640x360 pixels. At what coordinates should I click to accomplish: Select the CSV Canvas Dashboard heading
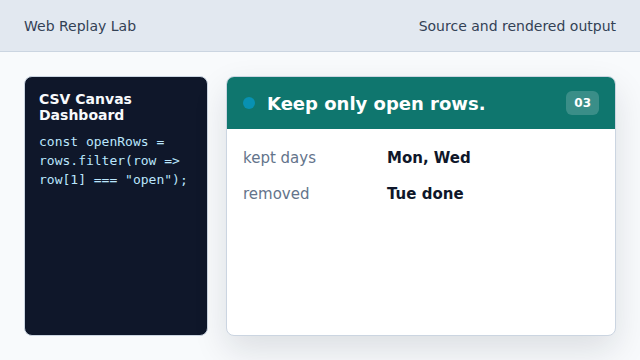[85, 107]
